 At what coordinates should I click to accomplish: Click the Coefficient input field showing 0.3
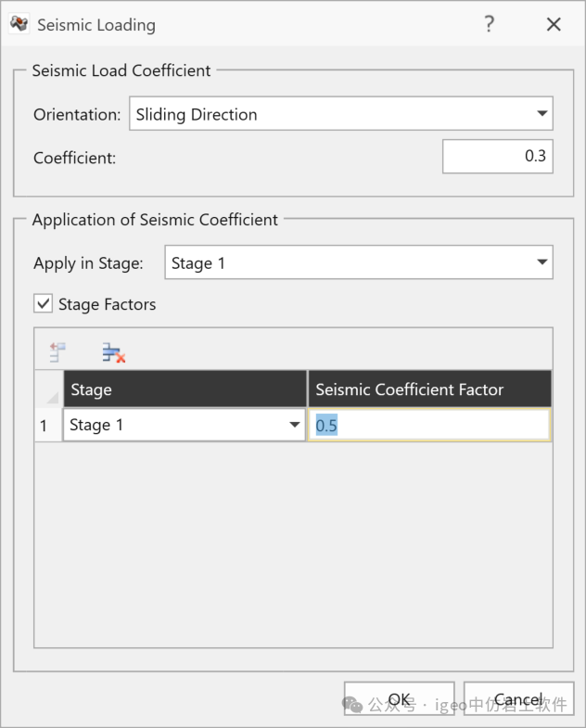coord(497,157)
